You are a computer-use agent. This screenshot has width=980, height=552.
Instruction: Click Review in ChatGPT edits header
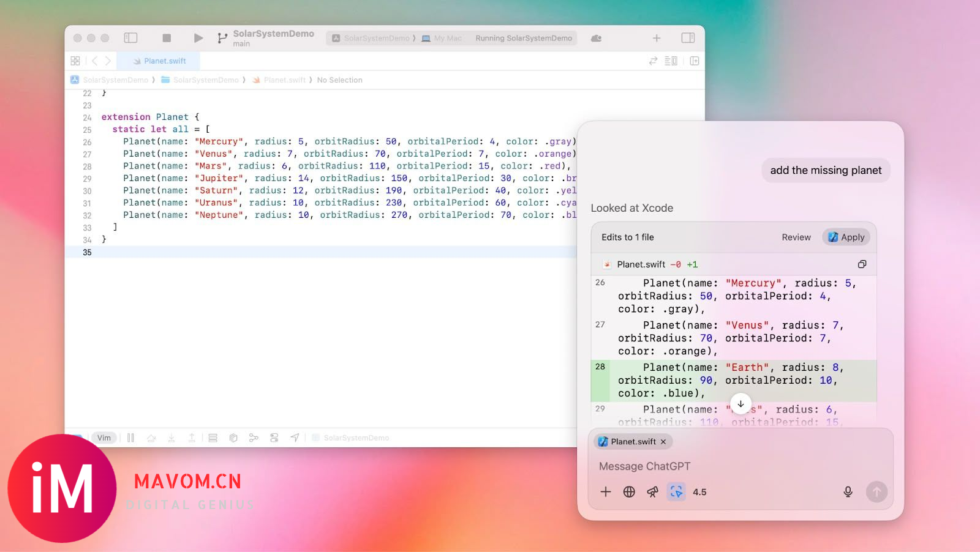(x=796, y=237)
